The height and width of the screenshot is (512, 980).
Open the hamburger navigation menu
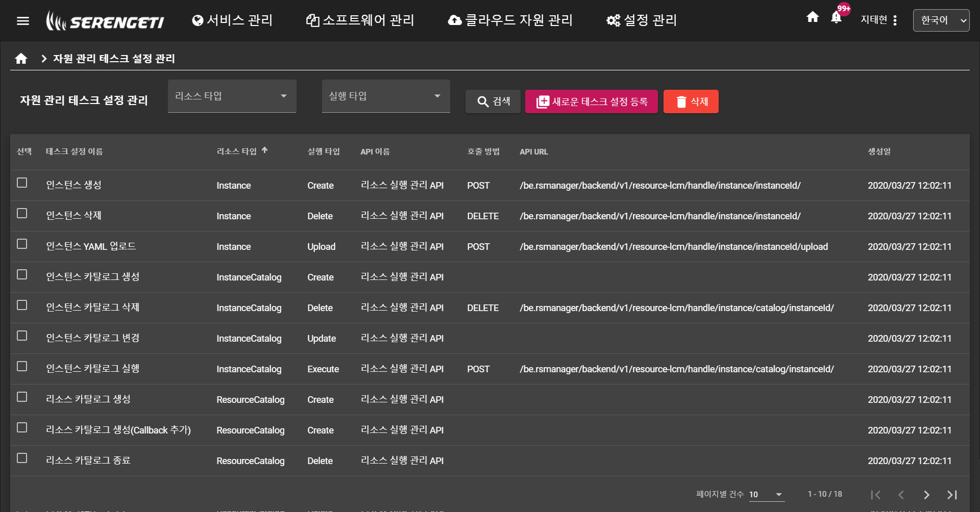[23, 21]
